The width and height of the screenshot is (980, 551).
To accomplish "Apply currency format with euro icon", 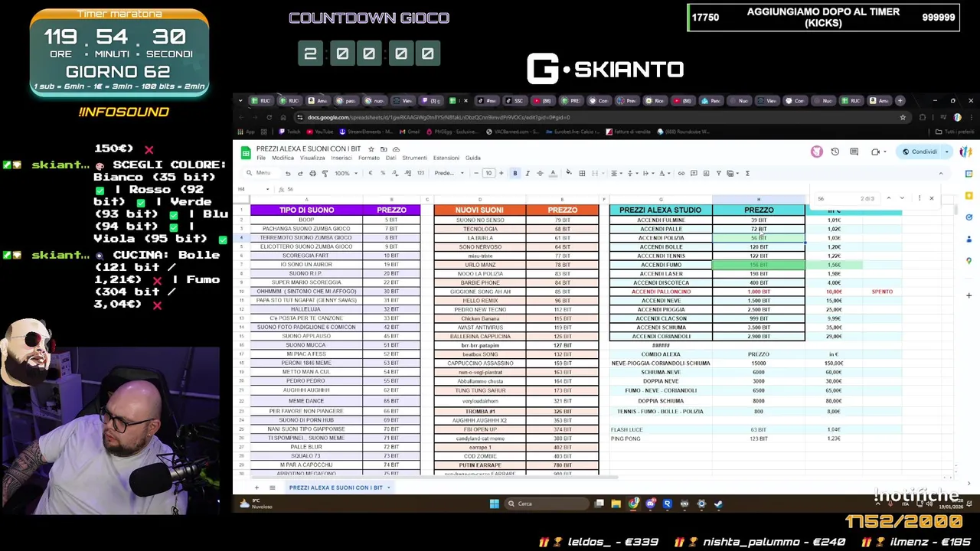I will coord(371,173).
